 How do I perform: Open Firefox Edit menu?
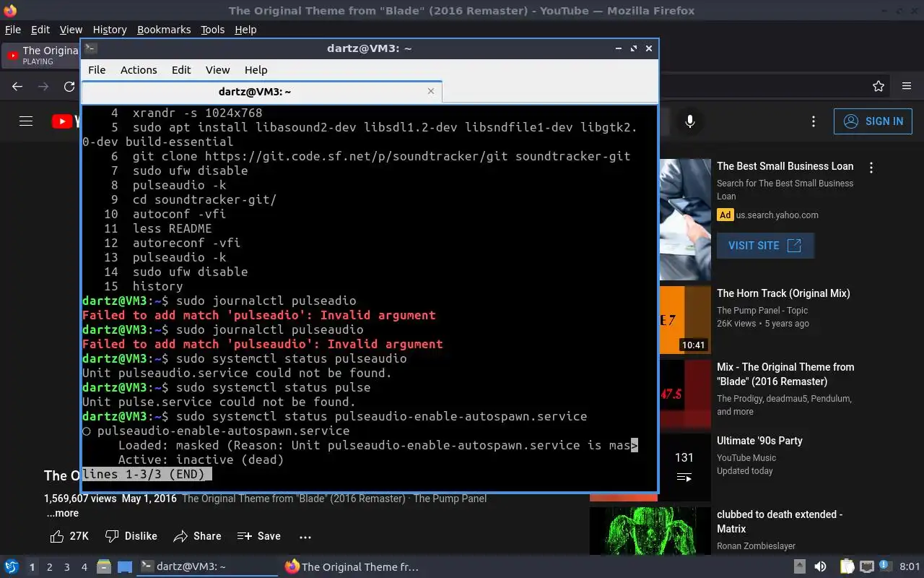point(40,30)
